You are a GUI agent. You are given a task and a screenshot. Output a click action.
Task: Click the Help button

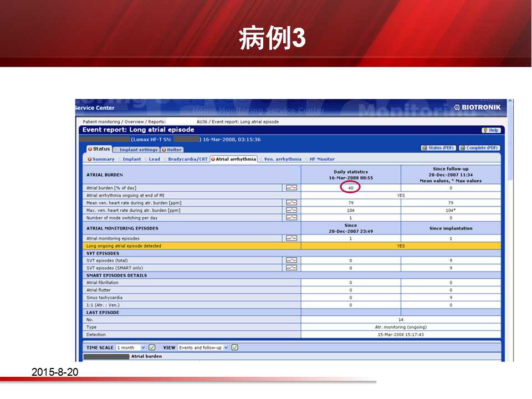point(491,130)
